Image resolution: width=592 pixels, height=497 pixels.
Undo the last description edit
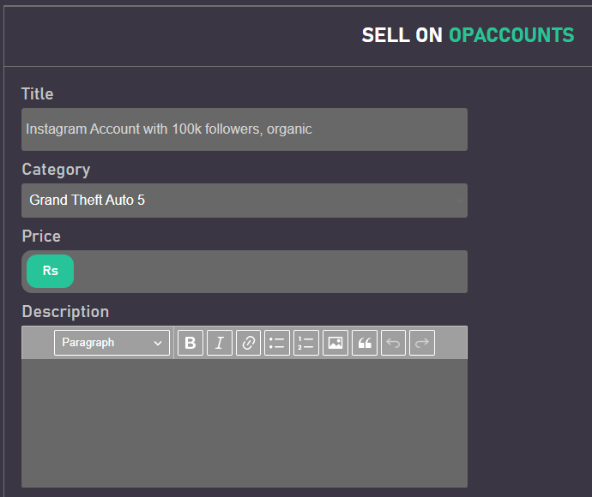click(393, 343)
